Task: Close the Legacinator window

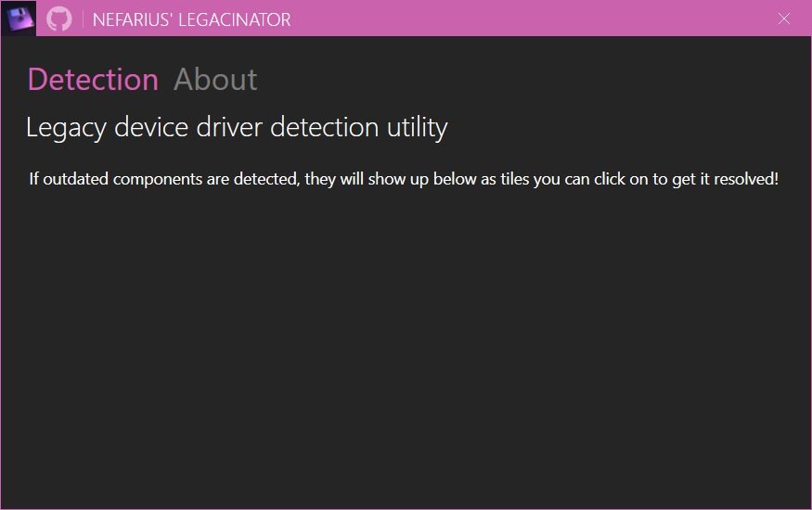Action: tap(783, 19)
